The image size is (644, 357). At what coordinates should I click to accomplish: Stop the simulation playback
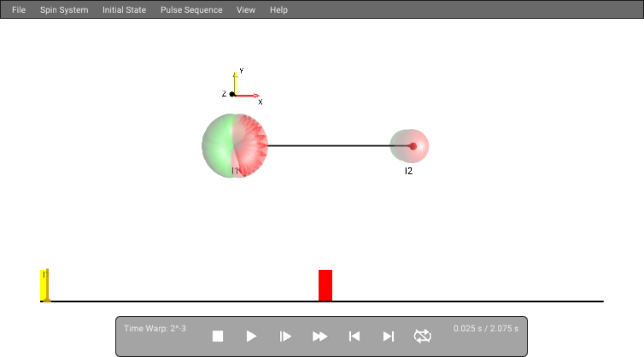218,337
